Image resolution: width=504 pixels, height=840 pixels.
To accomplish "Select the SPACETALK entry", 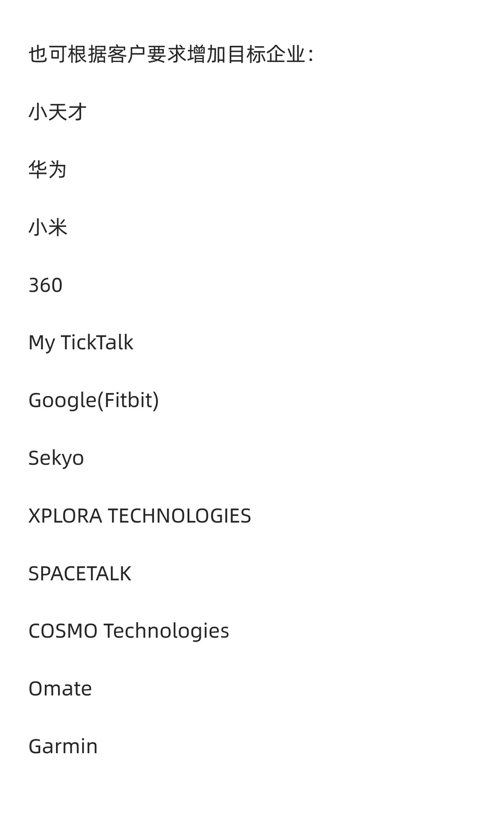I will (x=80, y=574).
